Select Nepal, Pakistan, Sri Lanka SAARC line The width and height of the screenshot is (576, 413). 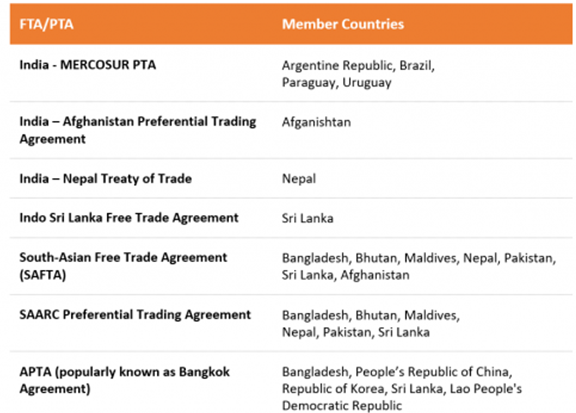pyautogui.click(x=356, y=333)
